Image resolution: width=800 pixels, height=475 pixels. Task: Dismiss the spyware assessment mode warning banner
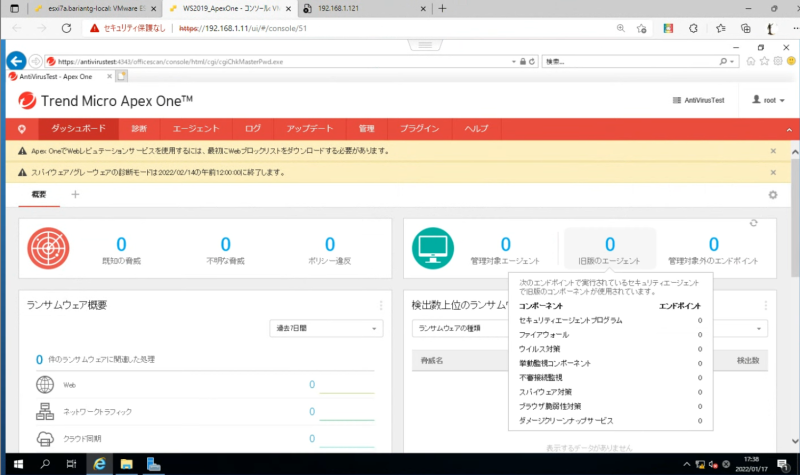[773, 172]
